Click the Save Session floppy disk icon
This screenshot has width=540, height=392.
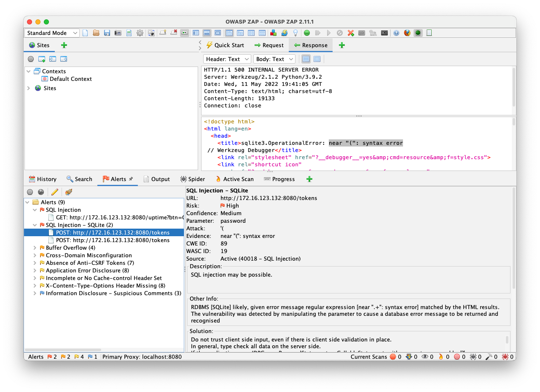(x=107, y=33)
